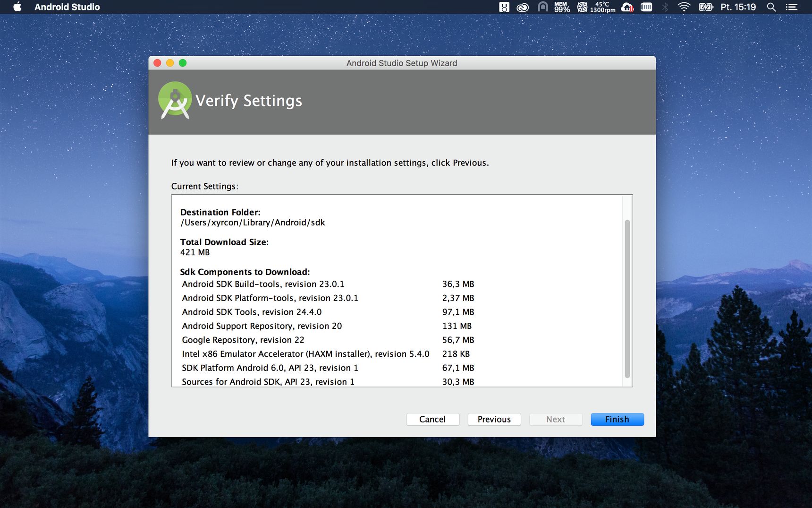The height and width of the screenshot is (508, 812).
Task: Open the Notification Center list icon
Action: coord(792,7)
